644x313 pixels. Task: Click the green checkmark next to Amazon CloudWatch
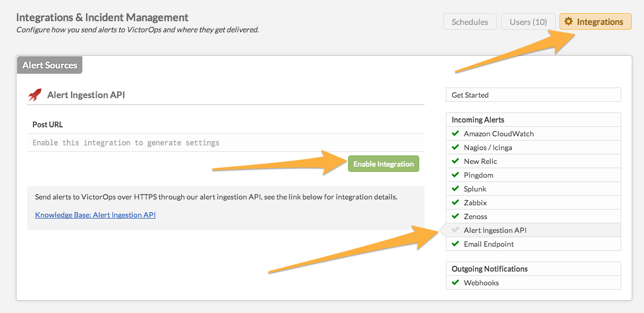coord(455,133)
